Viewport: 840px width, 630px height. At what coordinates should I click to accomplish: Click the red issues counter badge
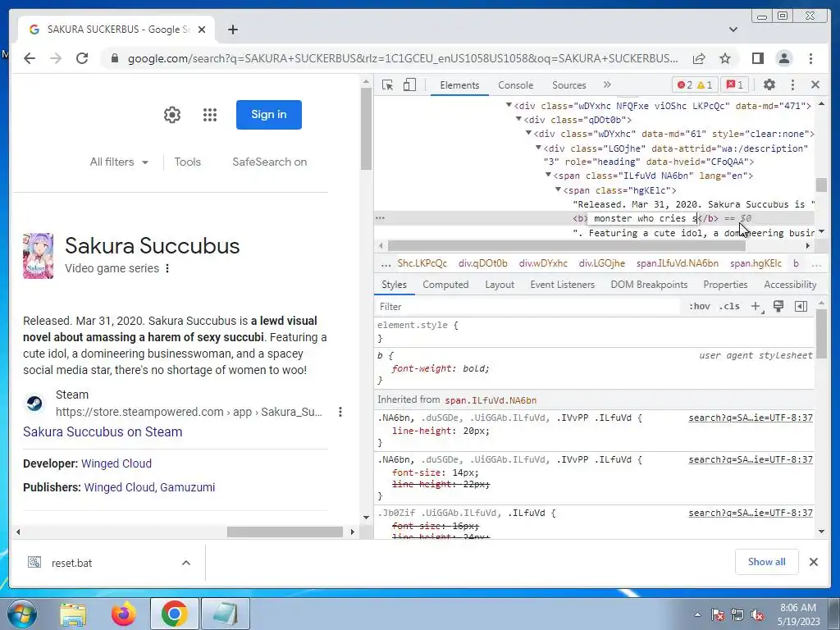(x=734, y=84)
